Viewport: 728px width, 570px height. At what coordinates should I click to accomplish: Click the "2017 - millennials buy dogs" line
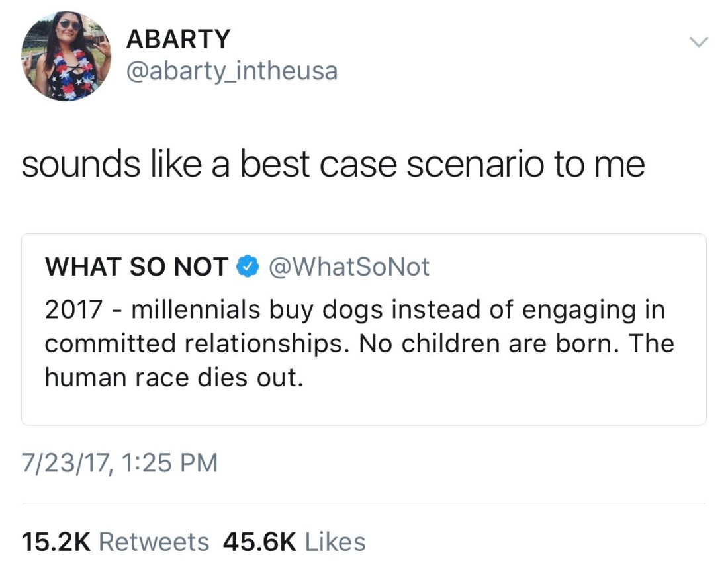(354, 309)
